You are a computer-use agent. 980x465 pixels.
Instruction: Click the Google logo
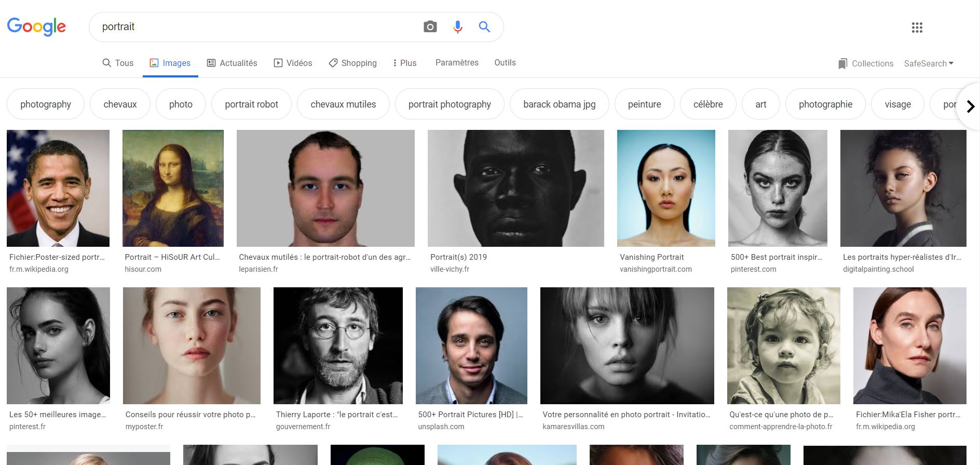(36, 26)
